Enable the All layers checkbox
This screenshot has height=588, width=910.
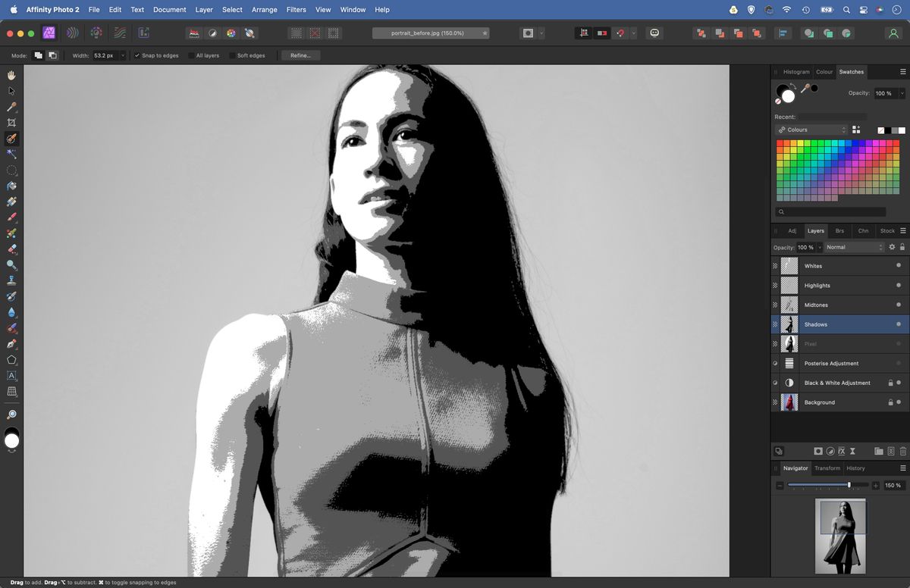190,55
